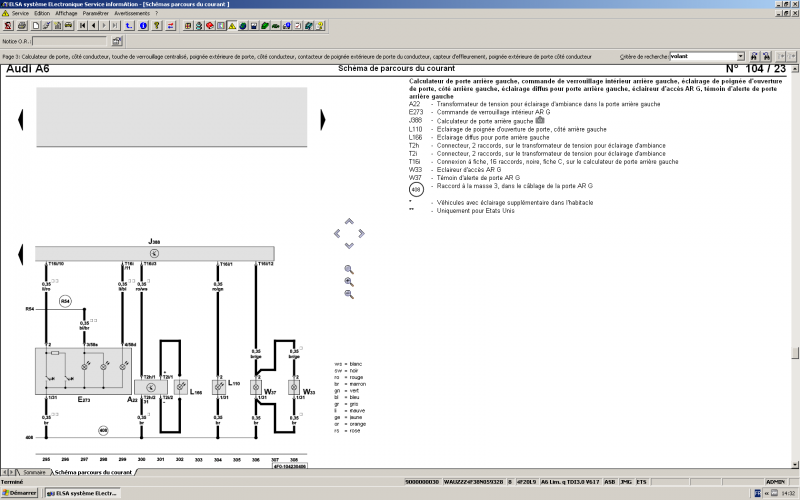The image size is (800, 500).
Task: Click the ADMIN status bar entry
Action: [x=775, y=482]
